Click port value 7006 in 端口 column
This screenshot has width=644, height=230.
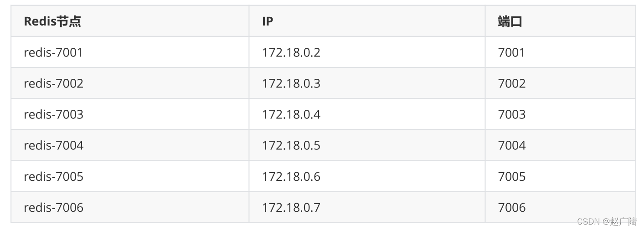(511, 207)
